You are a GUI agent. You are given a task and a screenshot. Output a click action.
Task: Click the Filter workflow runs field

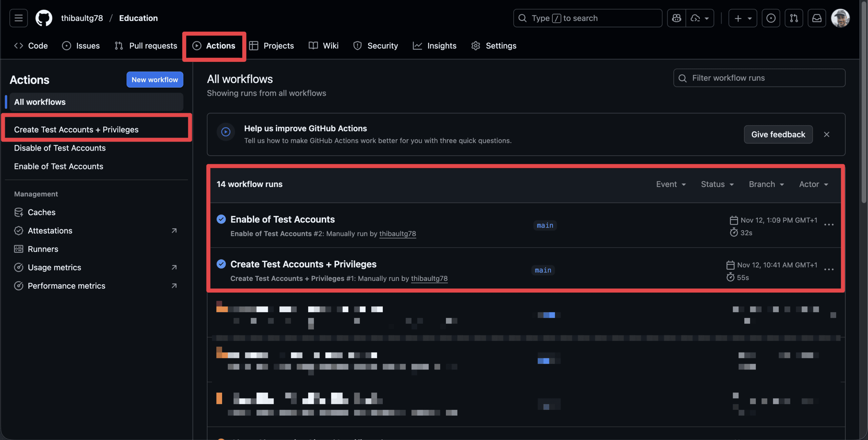coord(759,78)
